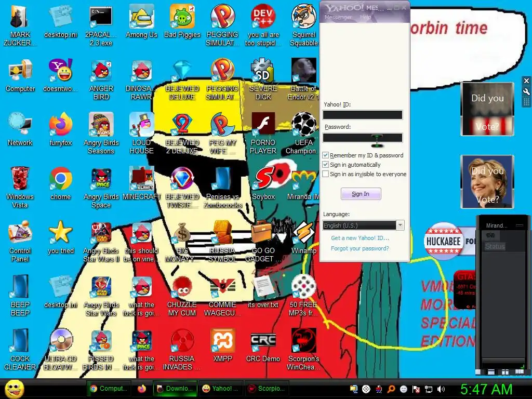Screen dimensions: 532x399
Task: Switch to Scorpio... taskbar button
Action: click(267, 389)
